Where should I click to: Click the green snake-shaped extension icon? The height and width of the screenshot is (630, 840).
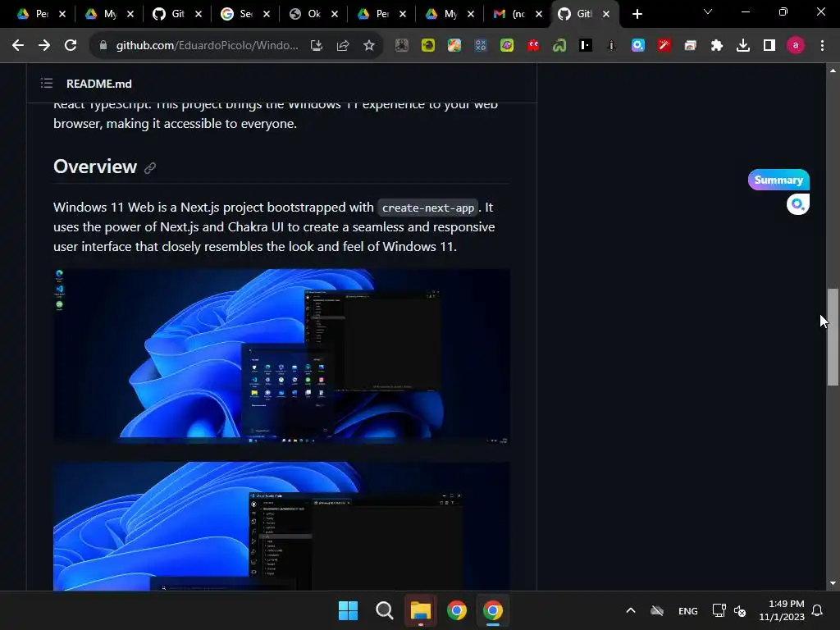559,46
